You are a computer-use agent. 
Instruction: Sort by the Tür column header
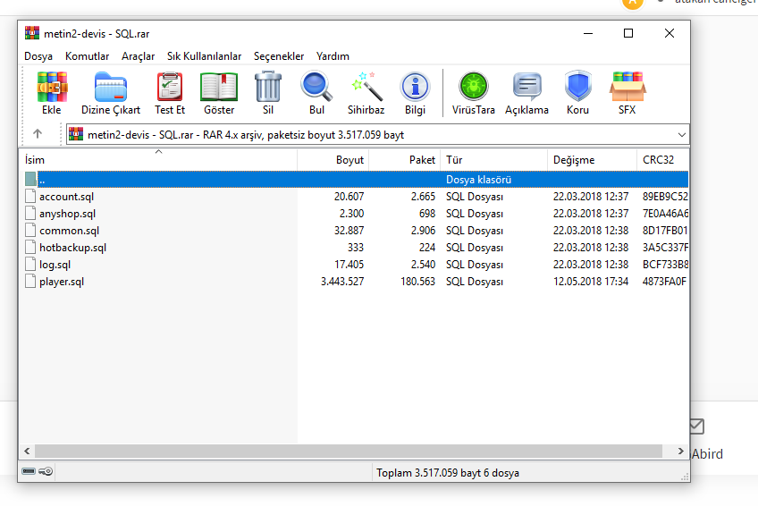(494, 159)
